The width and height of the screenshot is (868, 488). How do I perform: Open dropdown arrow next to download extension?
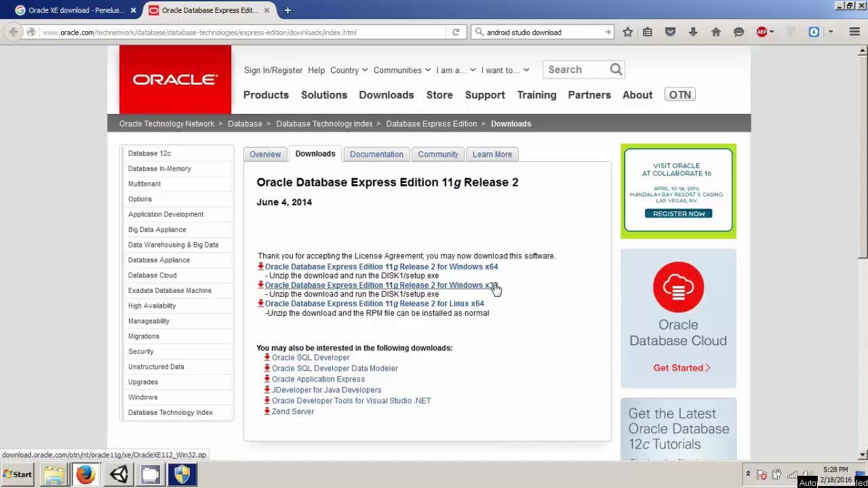click(831, 32)
